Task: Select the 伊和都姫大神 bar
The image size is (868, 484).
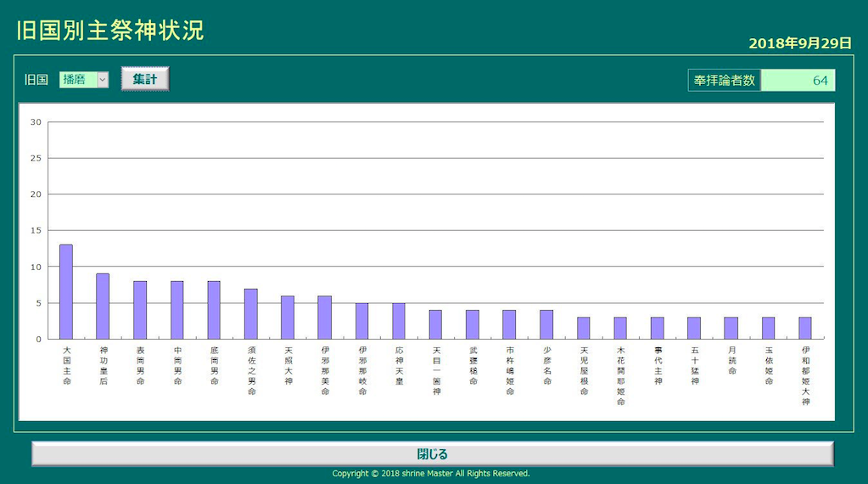Action: click(805, 329)
